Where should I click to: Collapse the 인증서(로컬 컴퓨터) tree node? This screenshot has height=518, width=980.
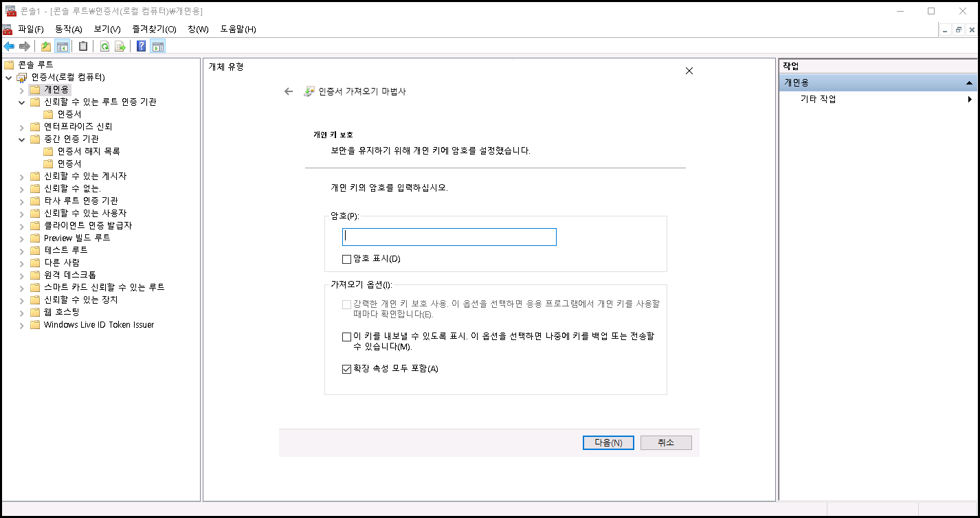coord(8,77)
